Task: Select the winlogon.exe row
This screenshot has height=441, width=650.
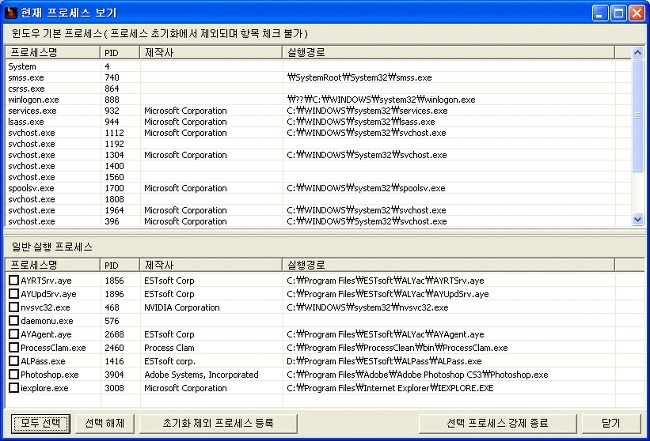Action: coord(318,99)
